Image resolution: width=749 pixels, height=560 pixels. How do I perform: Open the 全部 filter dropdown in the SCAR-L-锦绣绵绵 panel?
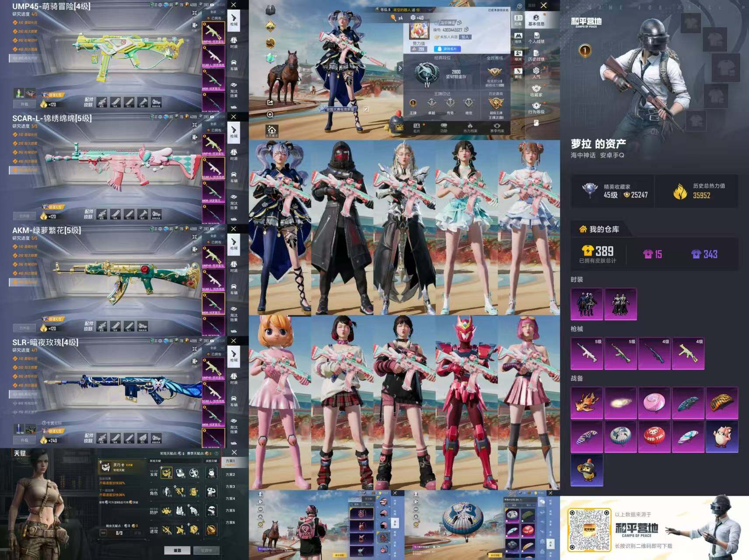point(214,124)
